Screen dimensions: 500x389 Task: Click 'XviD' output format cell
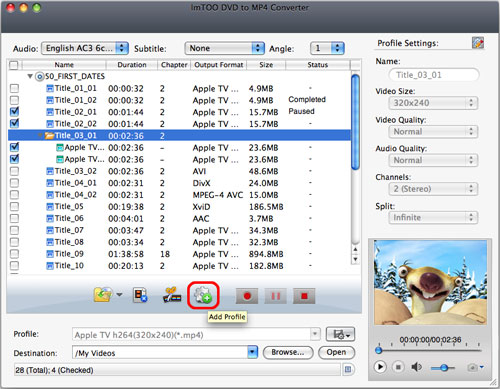(x=201, y=207)
